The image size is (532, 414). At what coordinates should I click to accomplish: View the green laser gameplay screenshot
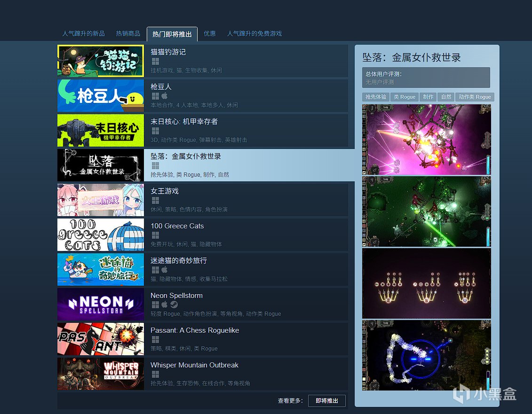click(427, 211)
